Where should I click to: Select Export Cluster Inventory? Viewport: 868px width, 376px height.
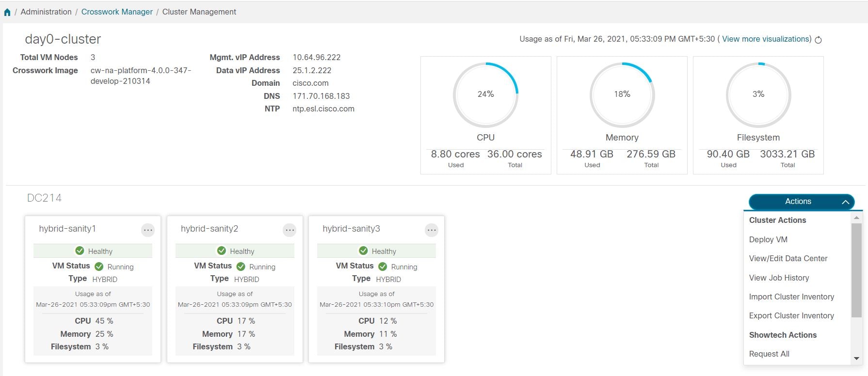(x=791, y=315)
